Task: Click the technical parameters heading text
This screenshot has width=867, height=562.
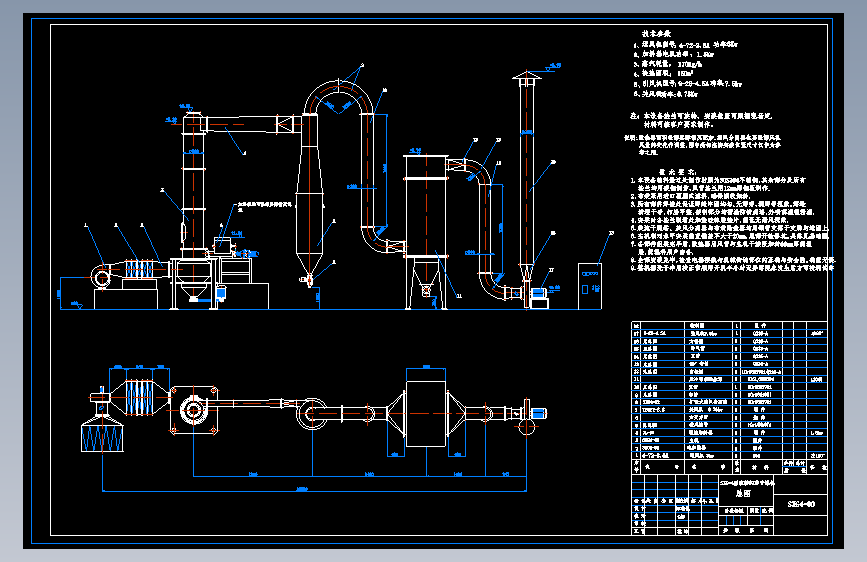Action: (x=656, y=34)
